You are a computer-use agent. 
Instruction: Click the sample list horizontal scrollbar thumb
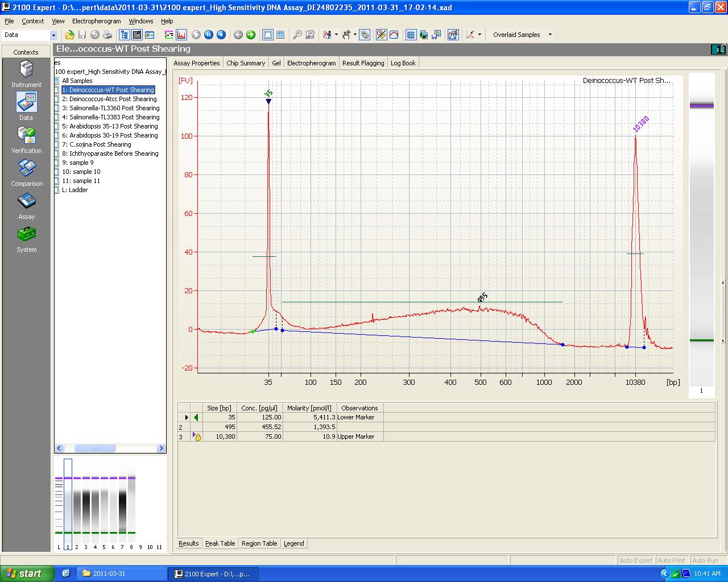pyautogui.click(x=94, y=448)
